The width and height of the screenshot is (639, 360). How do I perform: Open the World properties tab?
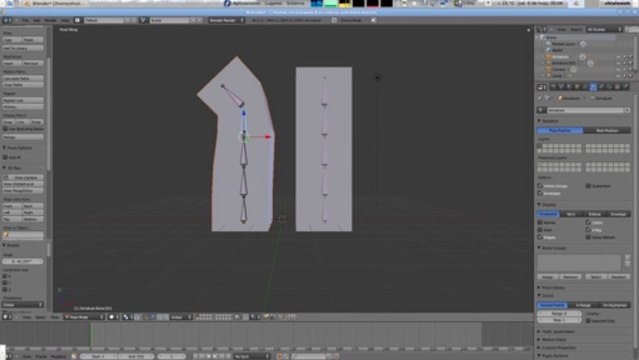569,87
